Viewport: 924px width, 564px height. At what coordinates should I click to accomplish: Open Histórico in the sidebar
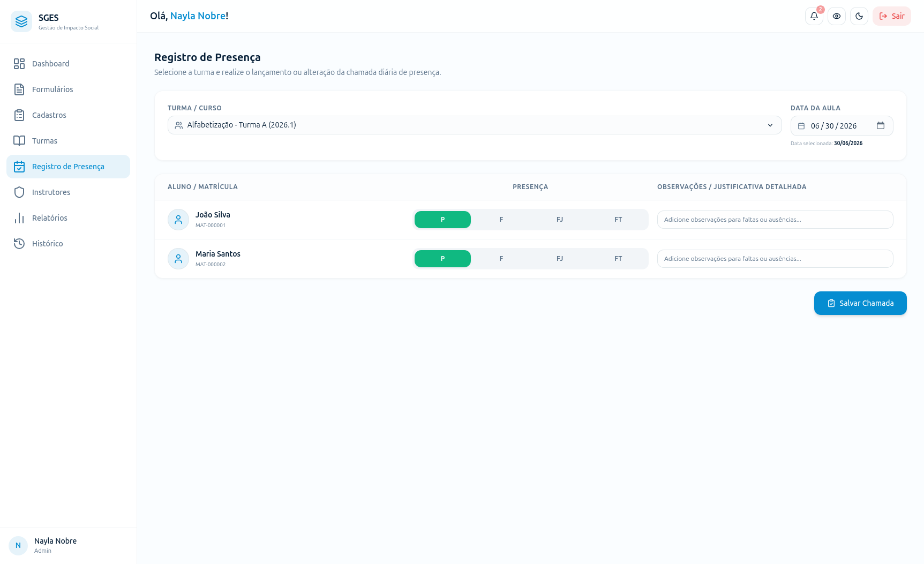pos(68,244)
